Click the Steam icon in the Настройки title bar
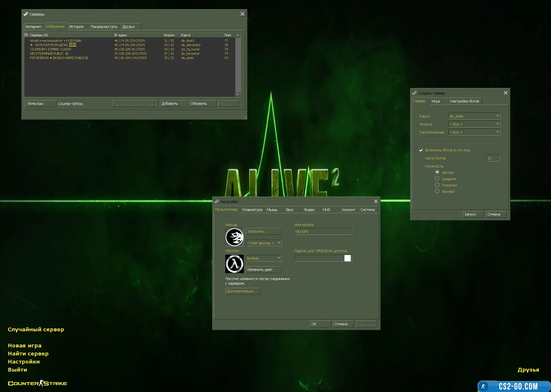The width and height of the screenshot is (551, 392). [217, 201]
